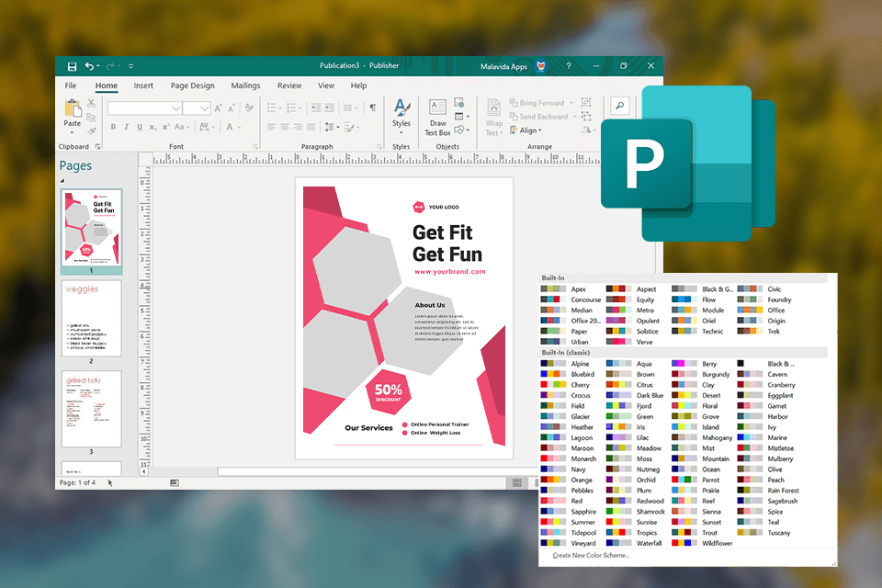Click the Draw Text Box tool
Viewport: 882px width, 588px height.
point(437,118)
